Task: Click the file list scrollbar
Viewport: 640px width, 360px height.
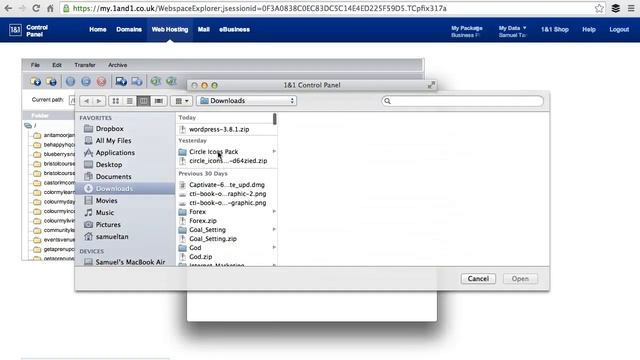Action: pos(275,119)
